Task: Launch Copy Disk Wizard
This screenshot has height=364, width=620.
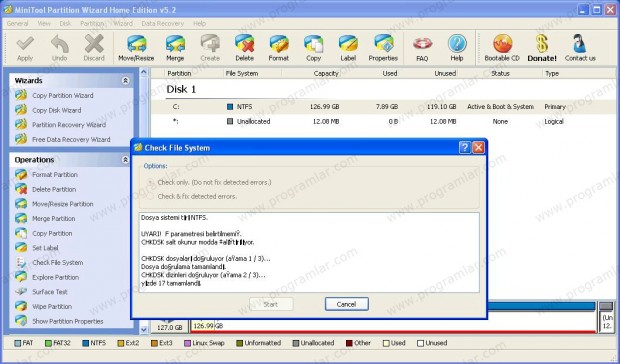Action: tap(57, 110)
